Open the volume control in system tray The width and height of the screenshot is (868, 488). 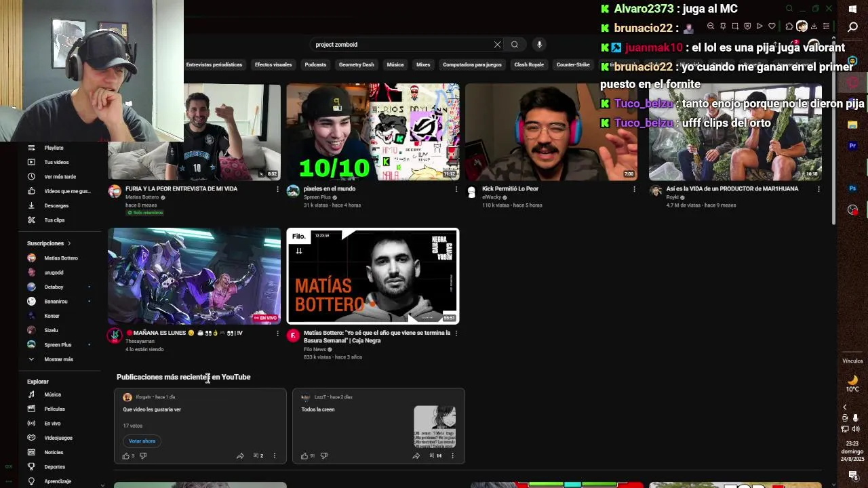click(856, 429)
